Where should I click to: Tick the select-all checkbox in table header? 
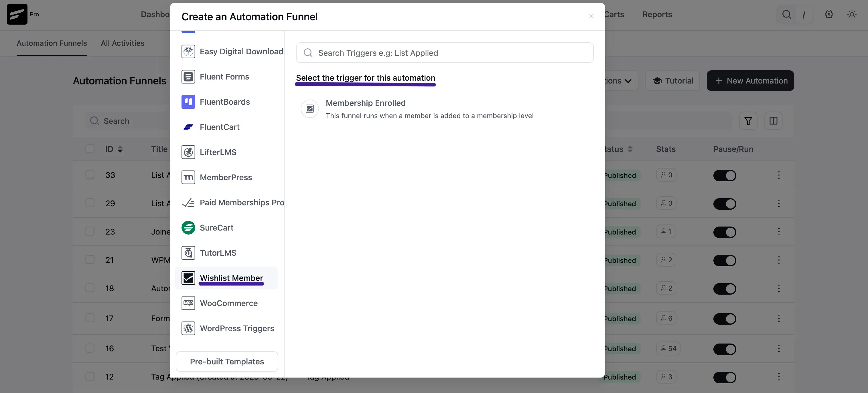click(x=90, y=148)
